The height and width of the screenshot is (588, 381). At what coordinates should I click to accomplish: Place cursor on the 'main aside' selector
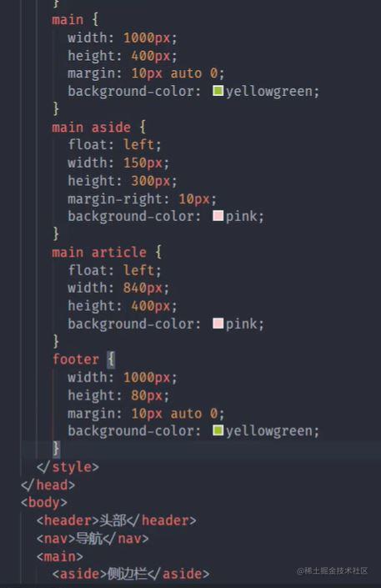[x=91, y=128]
